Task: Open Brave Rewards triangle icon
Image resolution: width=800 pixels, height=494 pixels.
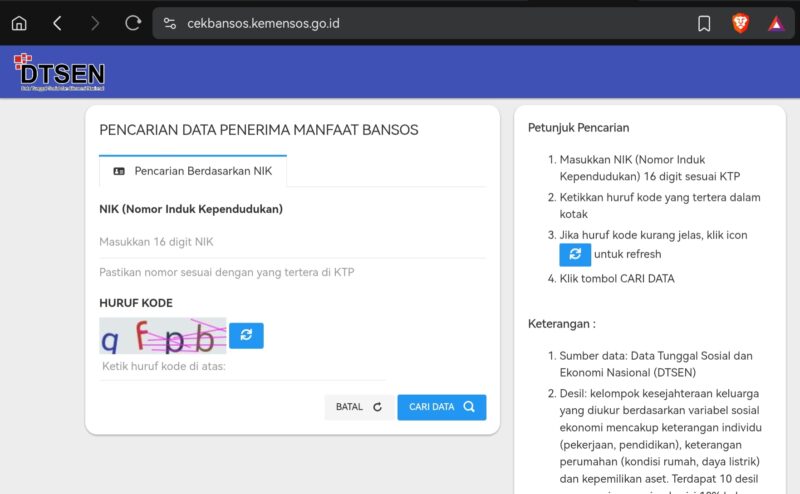Action: click(x=776, y=23)
